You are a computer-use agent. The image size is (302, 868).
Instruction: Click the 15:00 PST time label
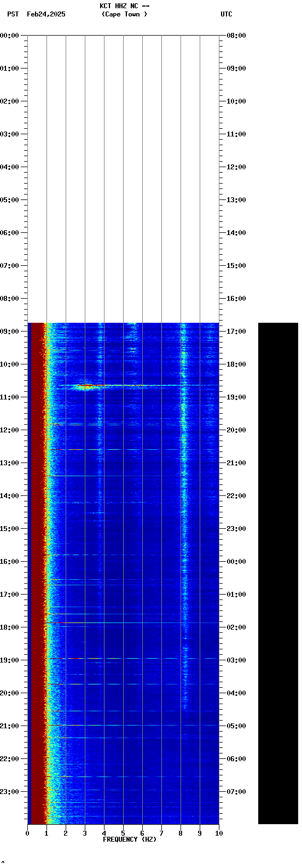(10, 529)
